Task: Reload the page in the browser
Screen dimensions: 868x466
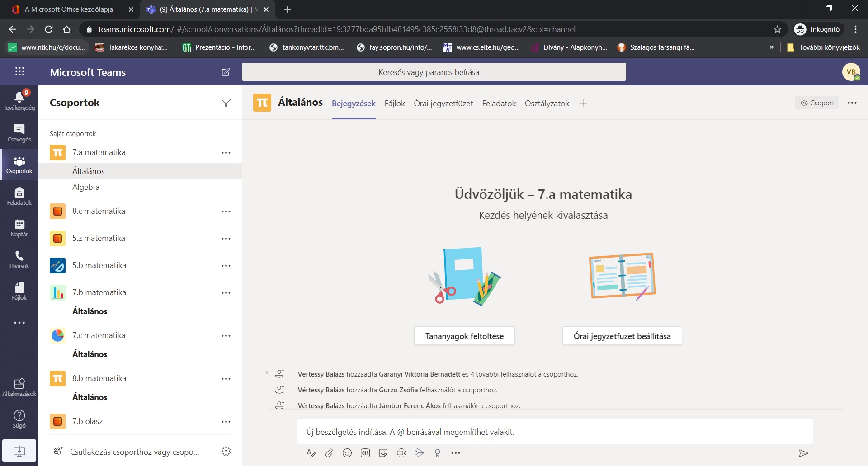Action: tap(49, 29)
